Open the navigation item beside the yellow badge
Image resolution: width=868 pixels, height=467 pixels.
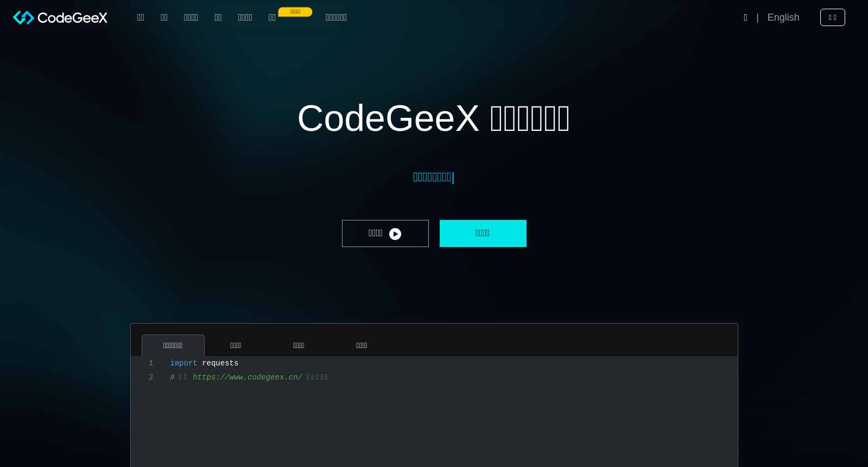(272, 17)
